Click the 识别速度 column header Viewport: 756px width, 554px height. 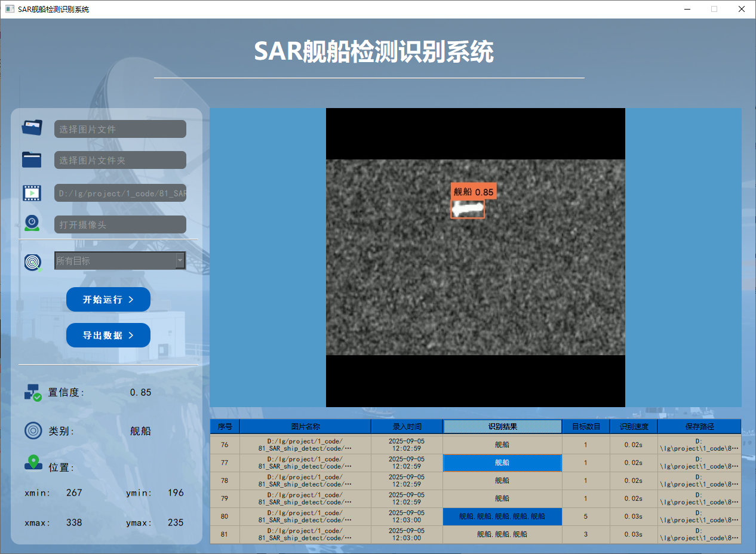tap(634, 426)
